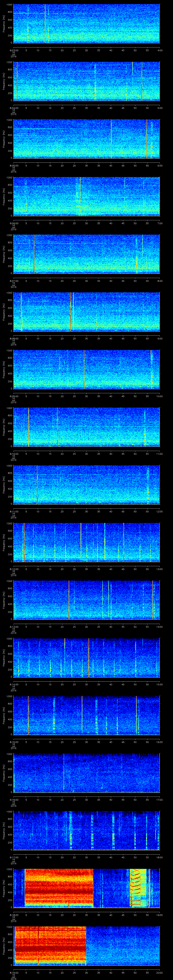Click the red line near 6 seconds in the 8:15 panel

click(28, 715)
